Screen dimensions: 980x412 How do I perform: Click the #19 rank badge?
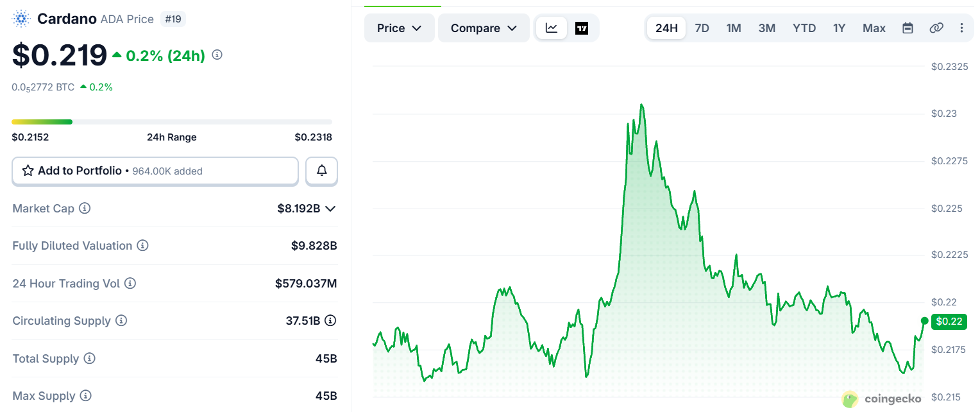(x=173, y=19)
